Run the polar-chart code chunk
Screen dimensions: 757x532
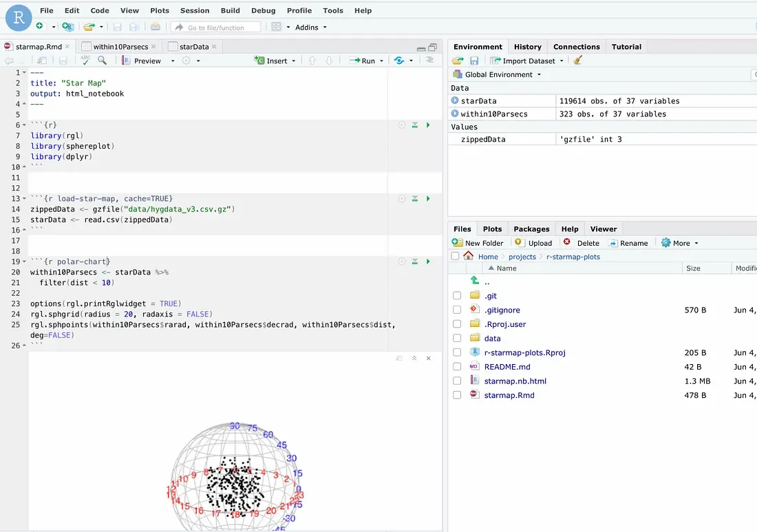click(428, 262)
